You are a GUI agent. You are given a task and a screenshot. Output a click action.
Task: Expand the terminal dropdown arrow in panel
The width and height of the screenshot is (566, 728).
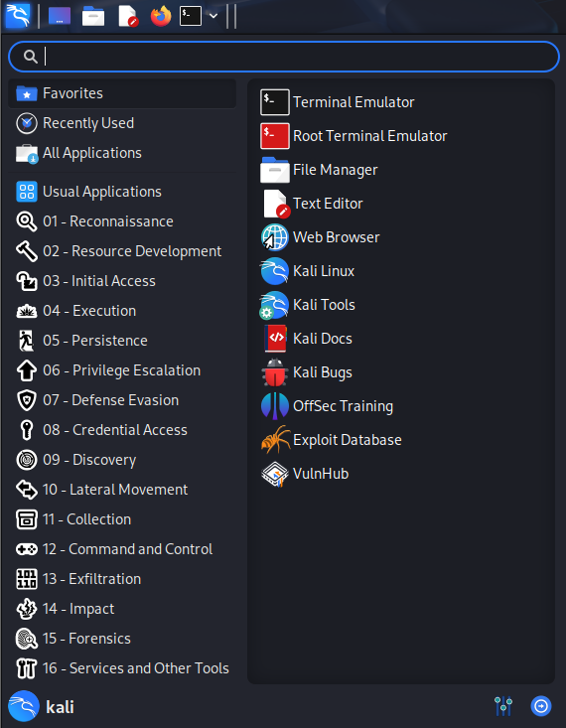coord(213,16)
